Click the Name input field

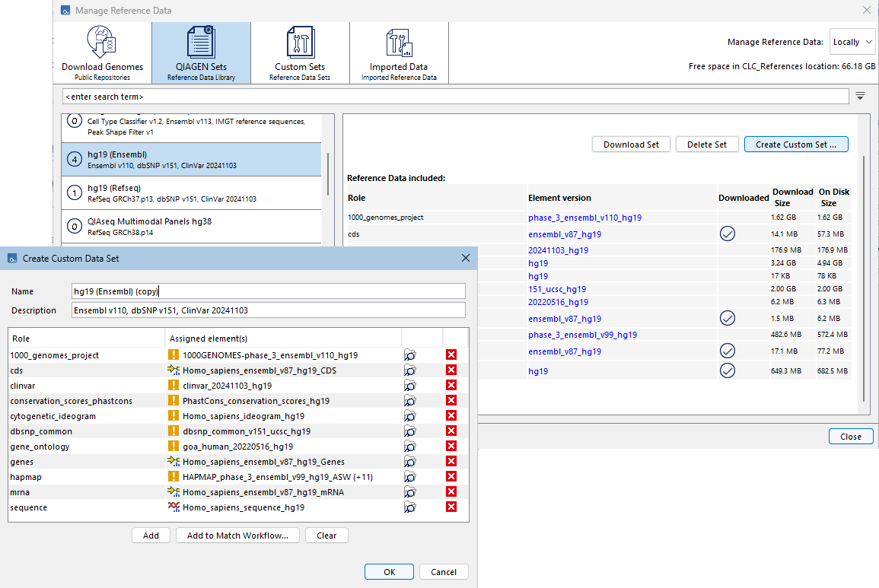click(268, 291)
